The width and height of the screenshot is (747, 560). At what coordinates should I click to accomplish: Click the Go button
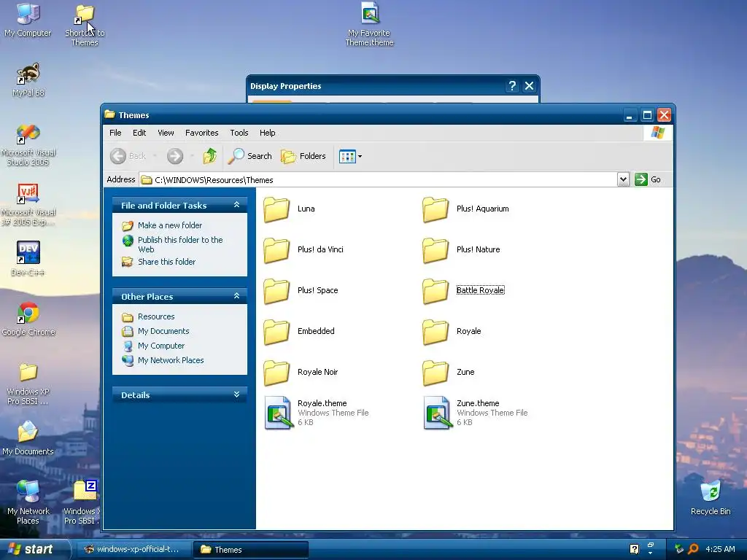[649, 179]
